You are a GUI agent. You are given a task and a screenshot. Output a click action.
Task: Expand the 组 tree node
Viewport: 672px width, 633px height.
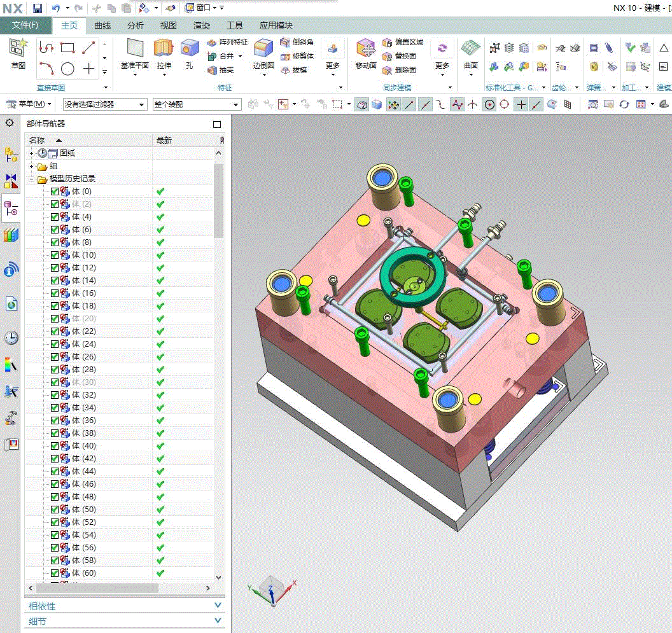click(31, 166)
